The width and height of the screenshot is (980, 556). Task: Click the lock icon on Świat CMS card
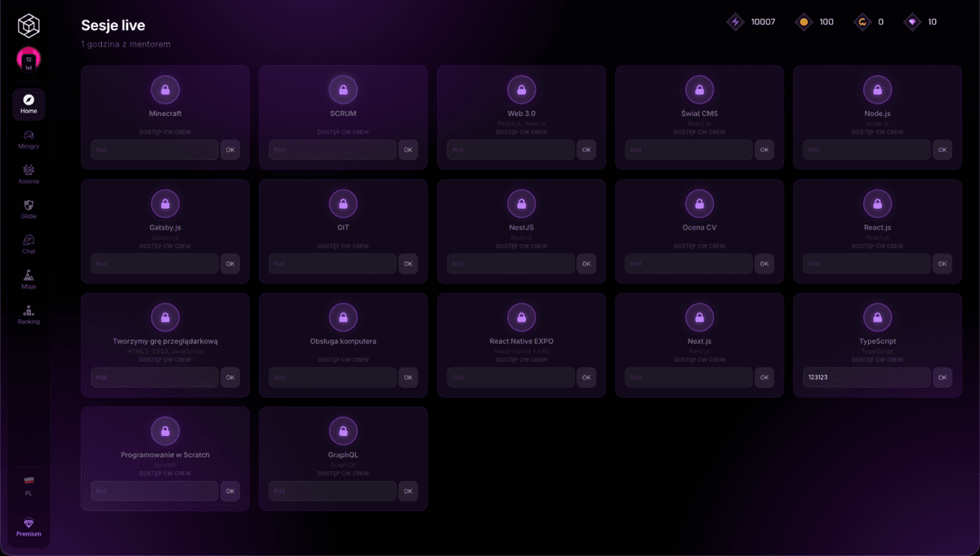coord(699,90)
